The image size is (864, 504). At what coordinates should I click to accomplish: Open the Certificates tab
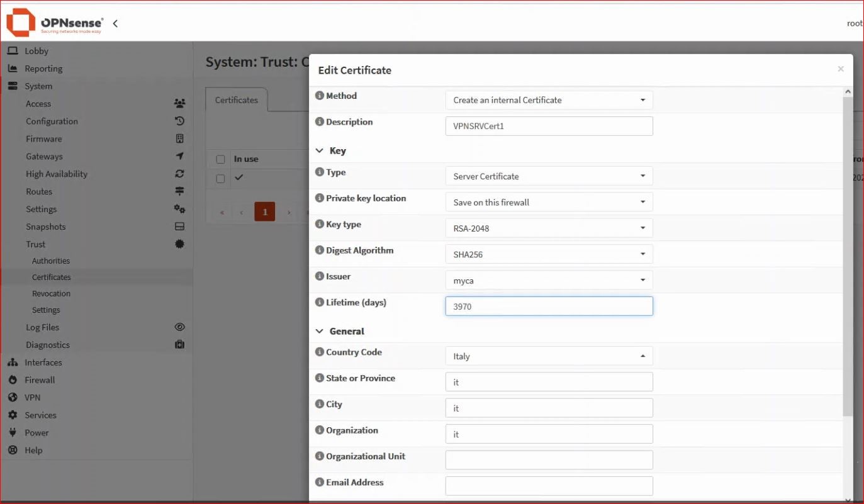tap(237, 100)
